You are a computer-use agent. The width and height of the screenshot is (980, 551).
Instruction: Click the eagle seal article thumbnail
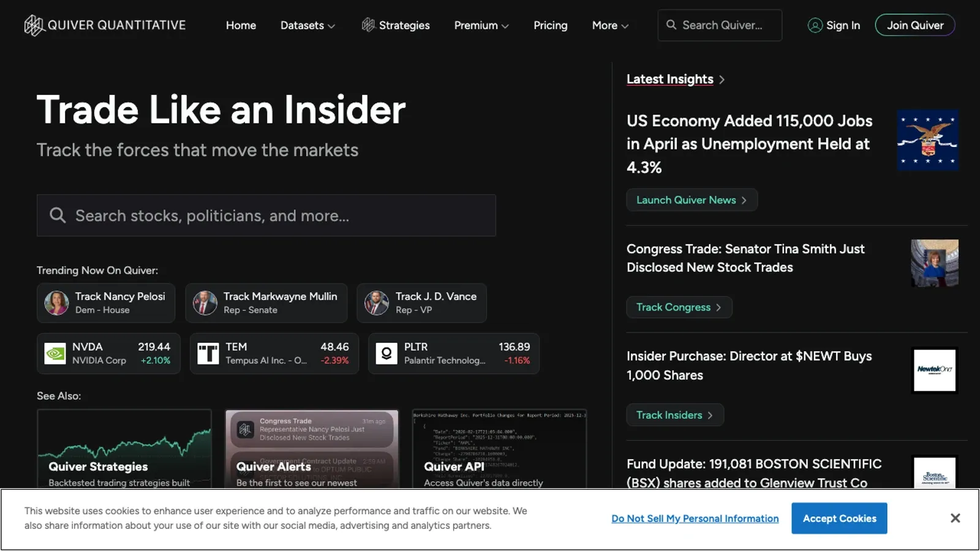tap(927, 140)
